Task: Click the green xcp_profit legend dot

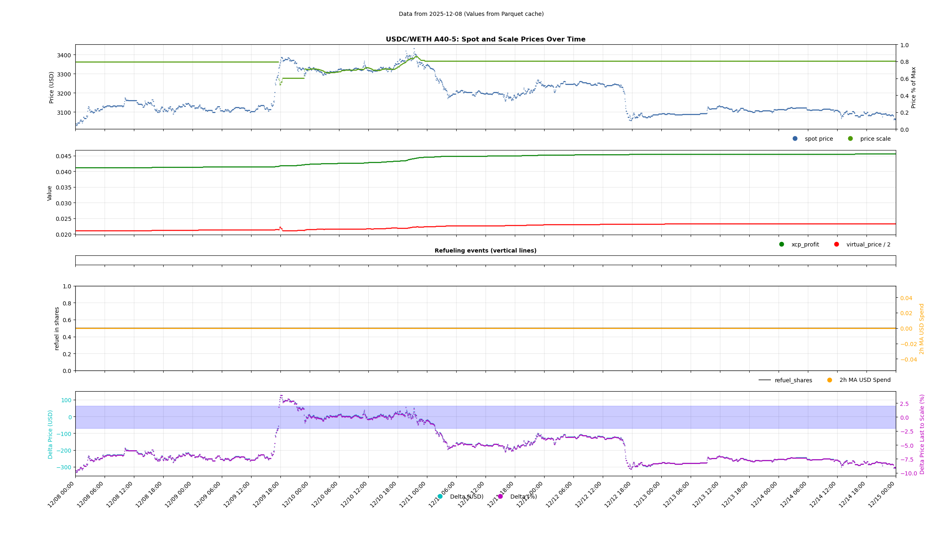Action: click(781, 244)
